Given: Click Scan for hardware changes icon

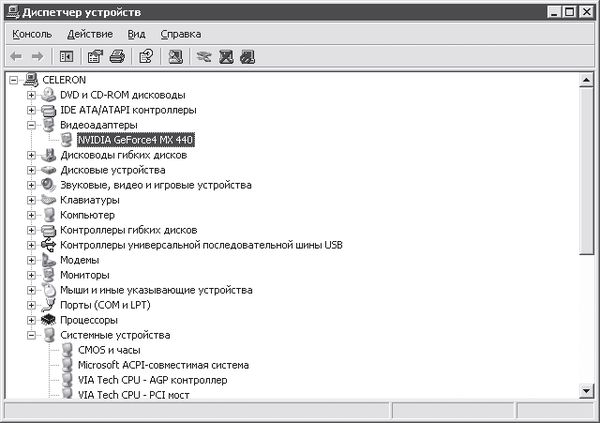Looking at the screenshot, I should (175, 56).
